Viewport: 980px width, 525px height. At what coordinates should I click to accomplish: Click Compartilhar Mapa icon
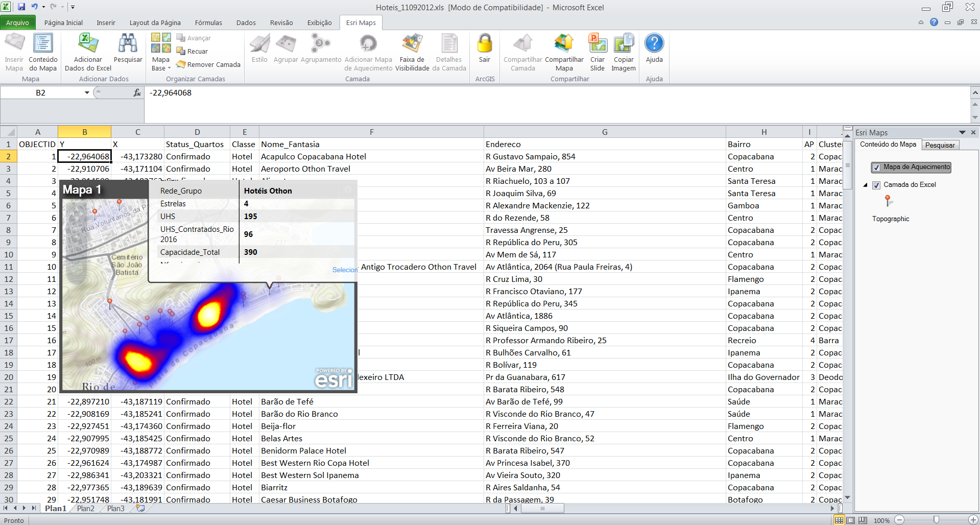(x=564, y=52)
